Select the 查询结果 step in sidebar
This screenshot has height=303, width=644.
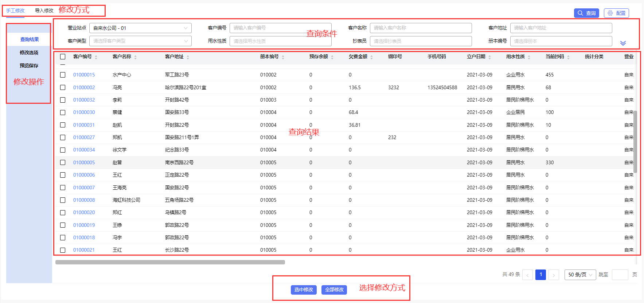coord(30,39)
